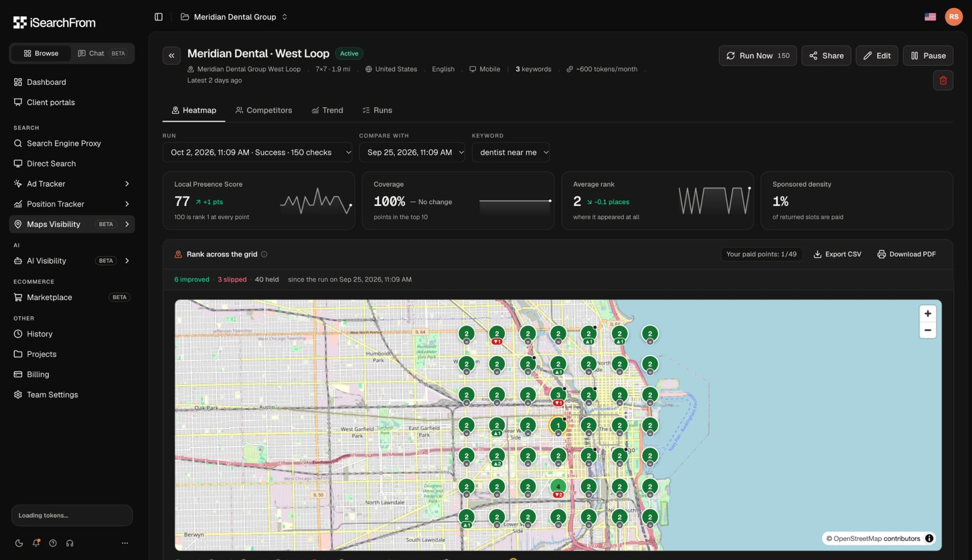The height and width of the screenshot is (560, 972).
Task: Open the notifications bell icon
Action: [36, 543]
